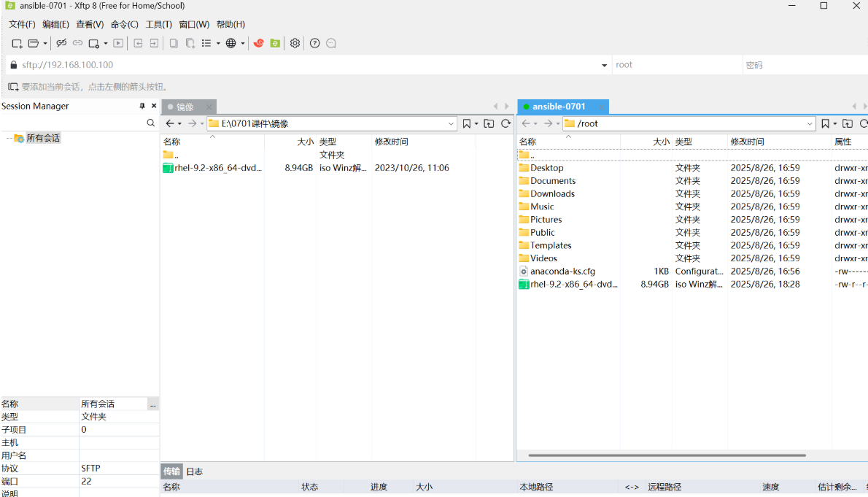The height and width of the screenshot is (497, 868).
Task: Go back in the local pane
Action: click(170, 123)
